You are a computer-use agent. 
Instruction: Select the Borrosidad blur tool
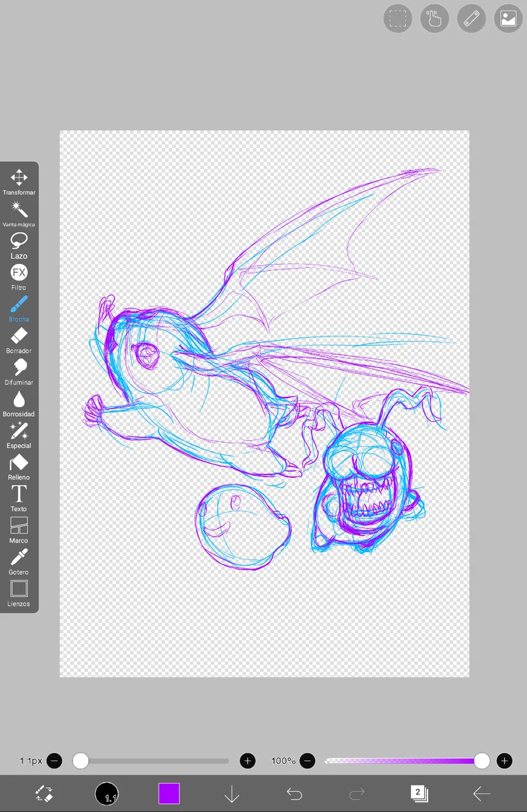click(x=19, y=403)
